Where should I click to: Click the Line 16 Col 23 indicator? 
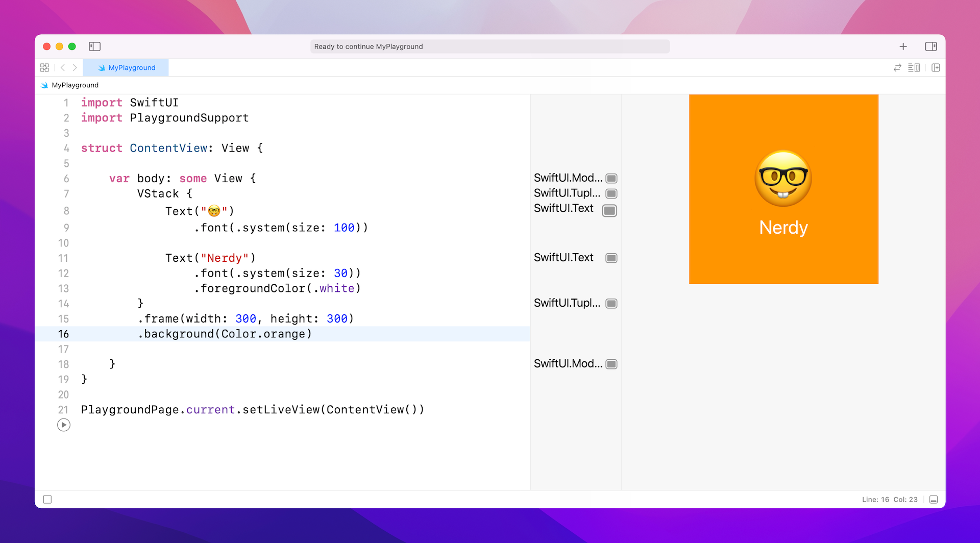[x=889, y=499]
